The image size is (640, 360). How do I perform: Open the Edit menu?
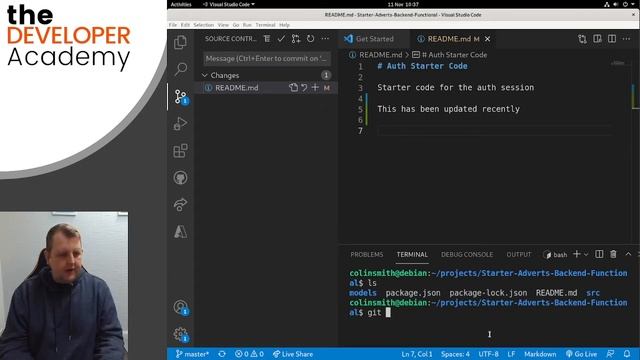[x=185, y=25]
